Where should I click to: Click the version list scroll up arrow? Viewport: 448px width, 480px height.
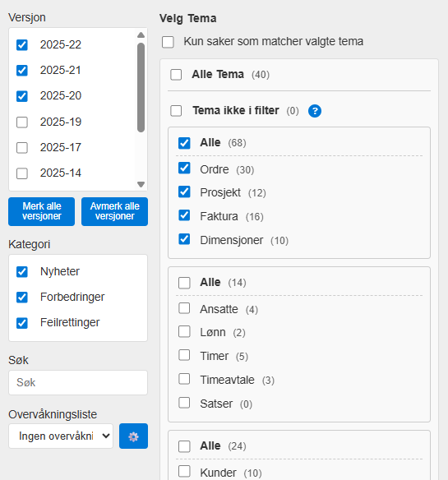(141, 35)
